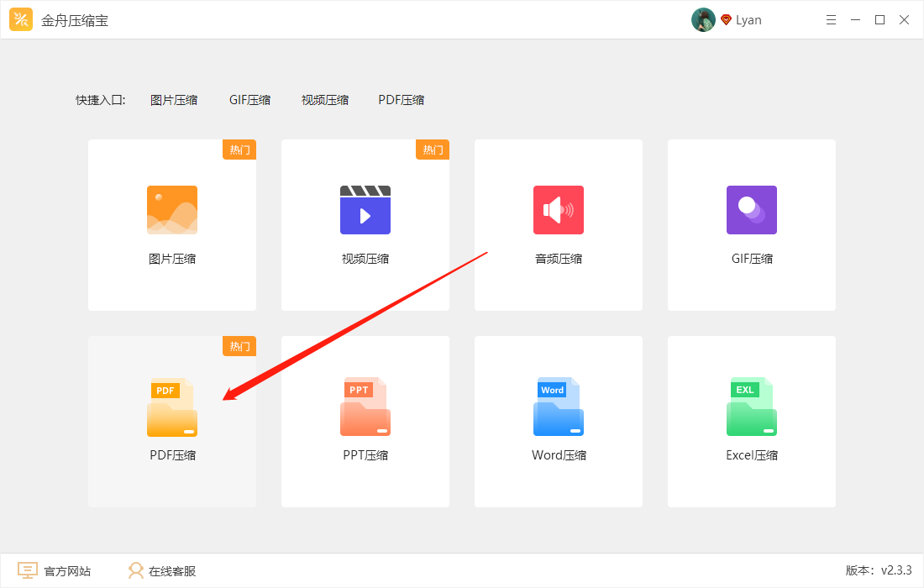Click the PDF压缩 quick entry shortcut
Viewport: 924px width, 588px height.
coord(402,99)
